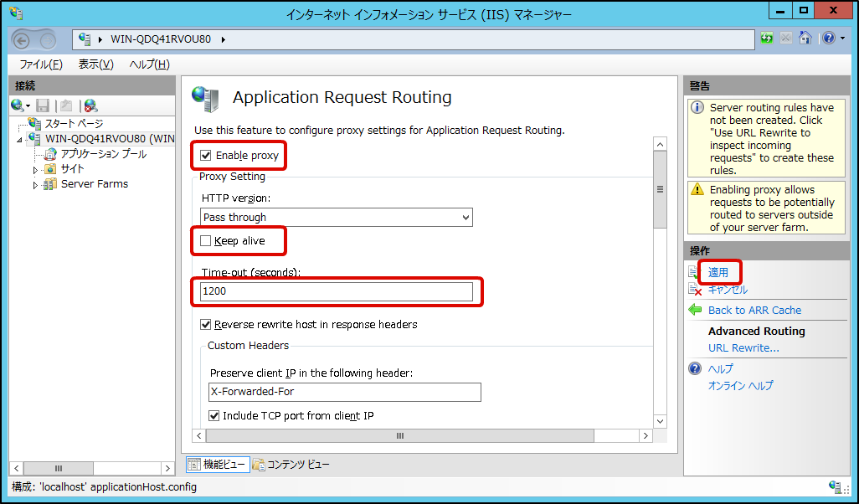
Task: Click the IIS Manager title bar app icon
Action: pos(17,13)
